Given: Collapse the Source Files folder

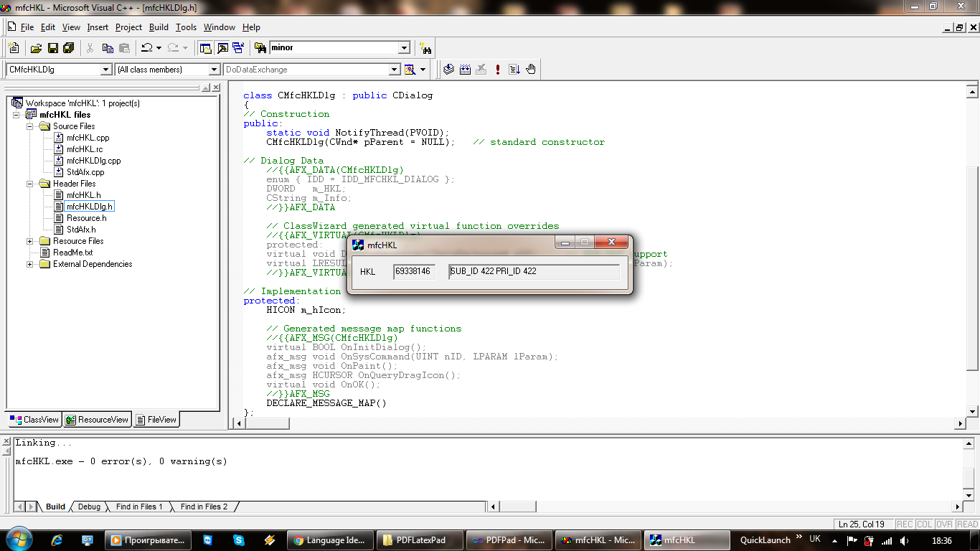Looking at the screenshot, I should coord(30,126).
